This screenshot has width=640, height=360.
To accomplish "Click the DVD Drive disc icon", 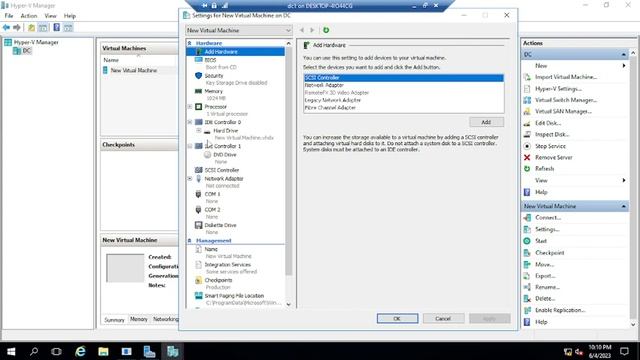I will pos(207,155).
